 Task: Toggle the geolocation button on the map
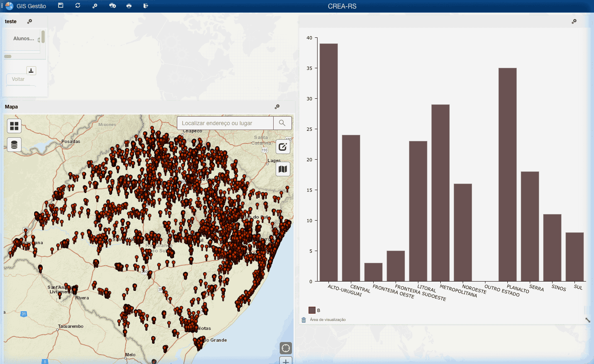point(285,348)
